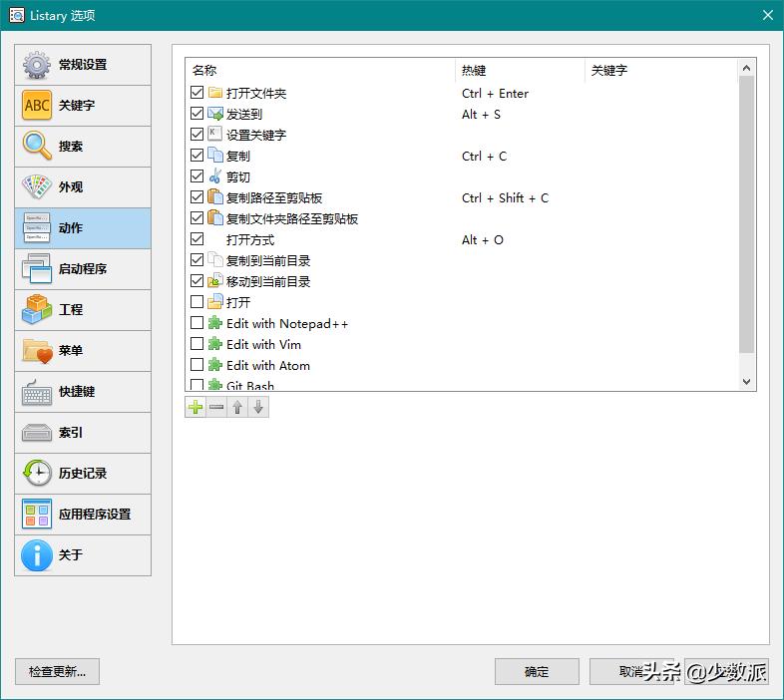Click the K icon beside 设置关键字

pos(215,134)
